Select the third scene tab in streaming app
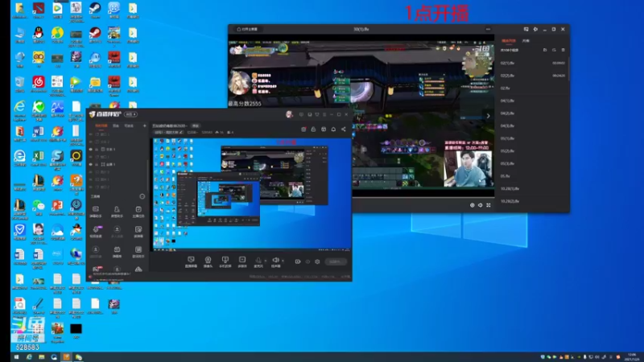 click(129, 125)
